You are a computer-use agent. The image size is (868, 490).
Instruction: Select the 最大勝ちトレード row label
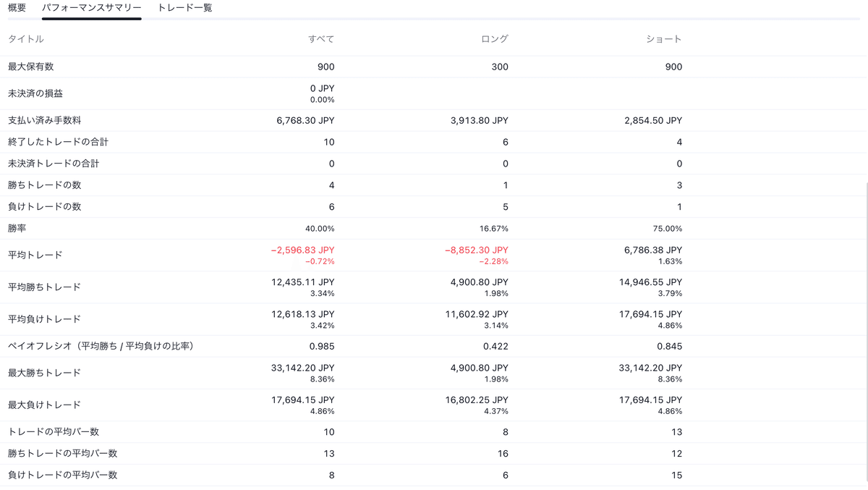(44, 373)
